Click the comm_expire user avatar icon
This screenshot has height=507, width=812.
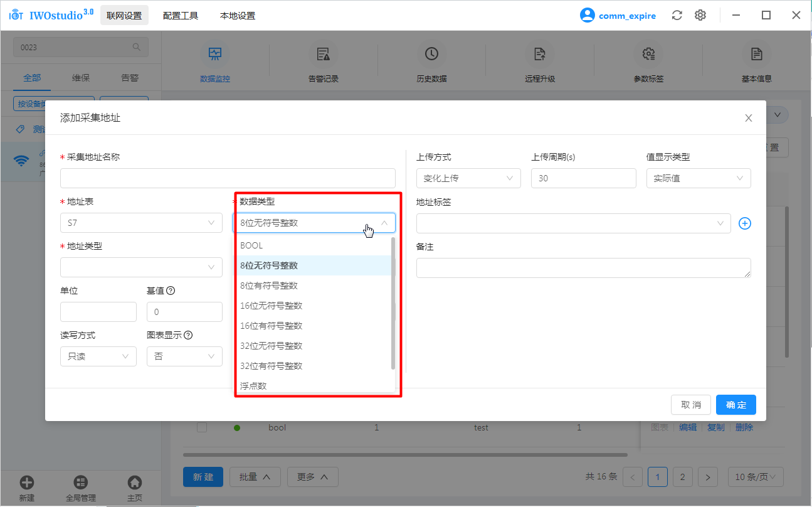point(587,16)
